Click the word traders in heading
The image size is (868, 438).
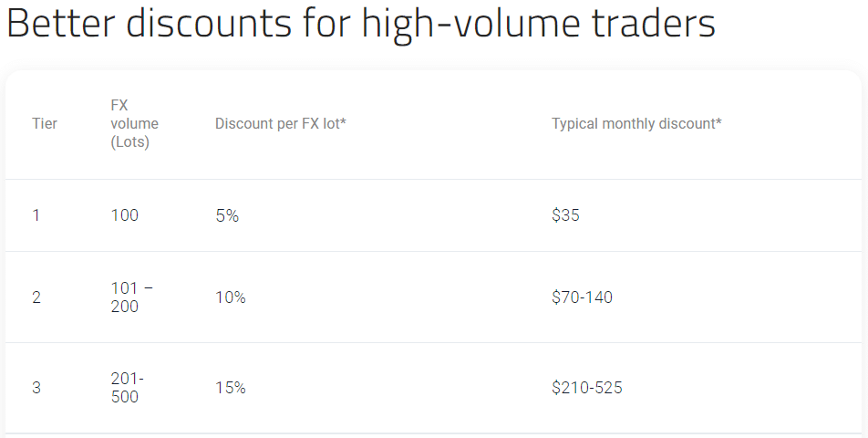pos(653,23)
